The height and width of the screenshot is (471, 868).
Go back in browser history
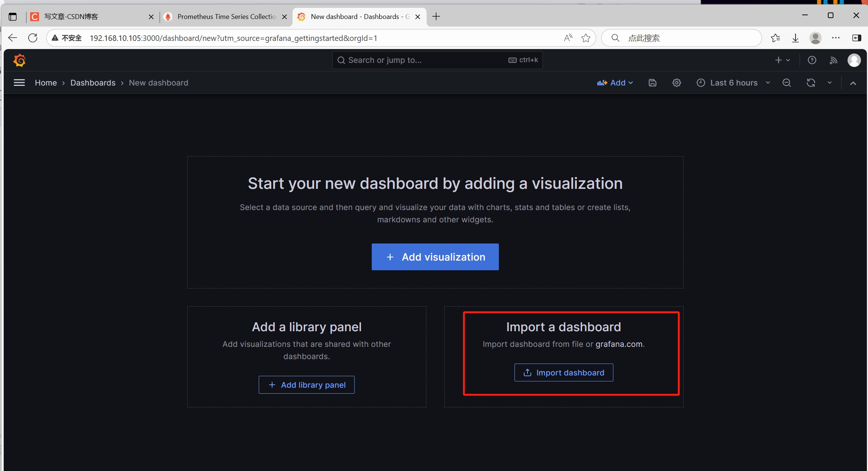pyautogui.click(x=13, y=38)
